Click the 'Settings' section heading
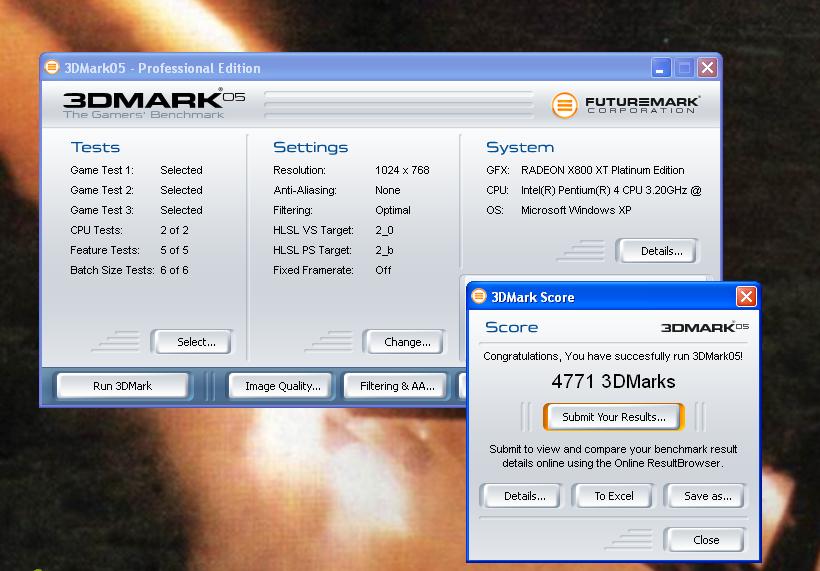 click(x=311, y=147)
